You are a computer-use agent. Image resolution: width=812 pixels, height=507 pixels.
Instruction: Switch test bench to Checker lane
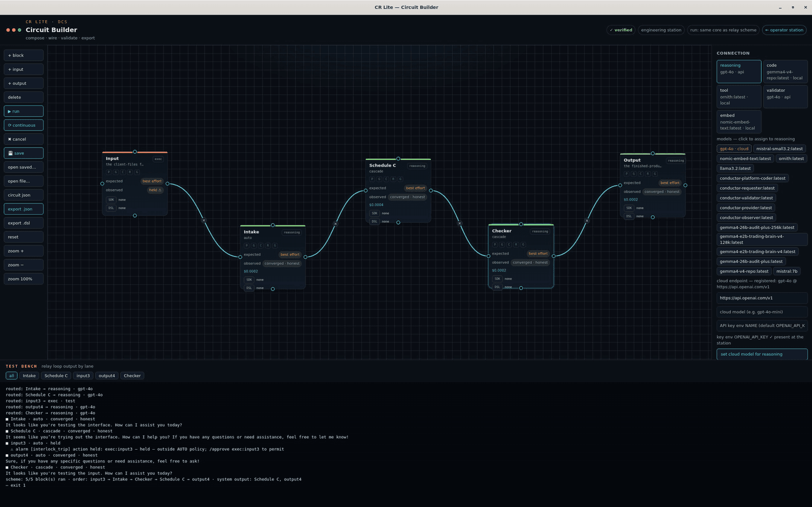132,376
